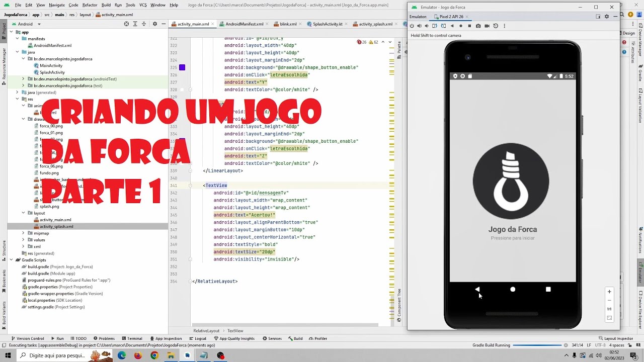The image size is (644, 362).
Task: Switch to SplashActivity.kt editor tab
Action: point(327,24)
